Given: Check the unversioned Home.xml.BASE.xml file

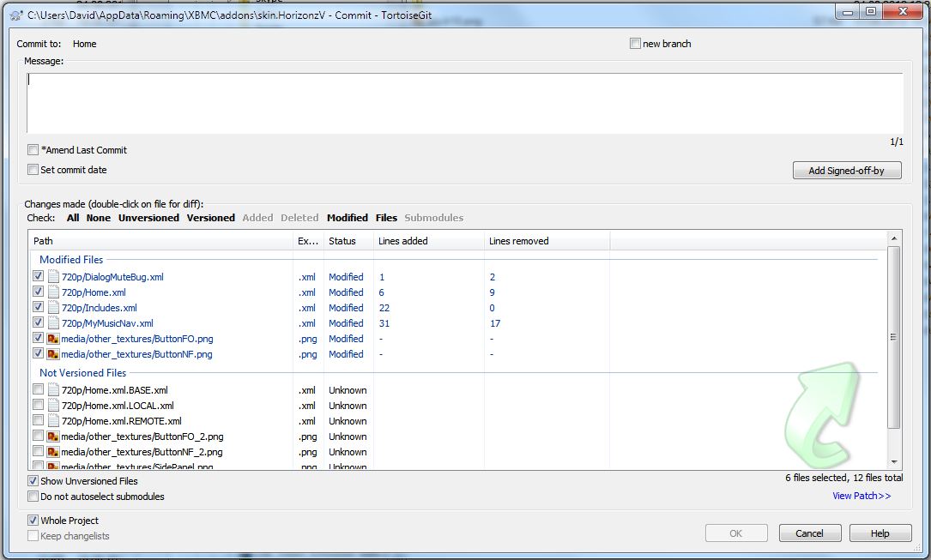Looking at the screenshot, I should pos(38,389).
